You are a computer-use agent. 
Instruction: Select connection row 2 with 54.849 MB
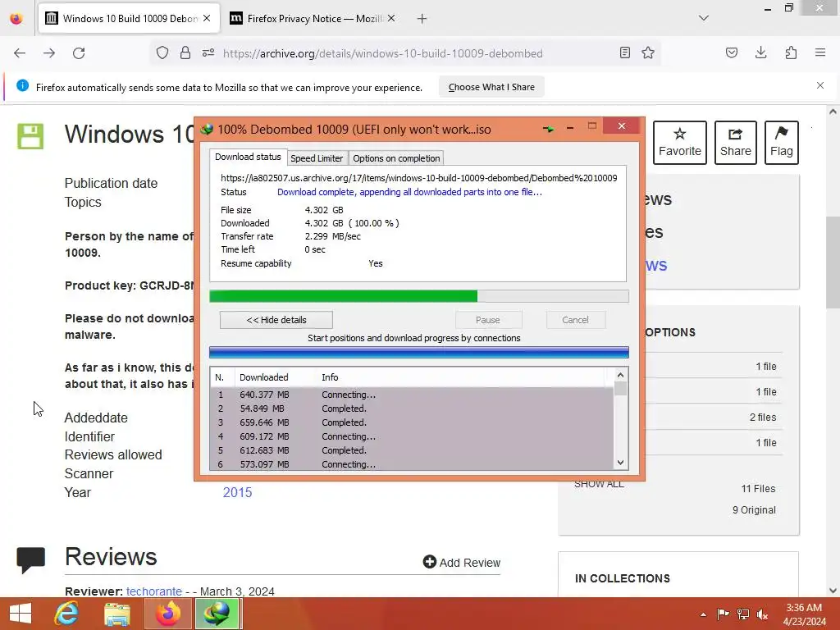point(412,409)
